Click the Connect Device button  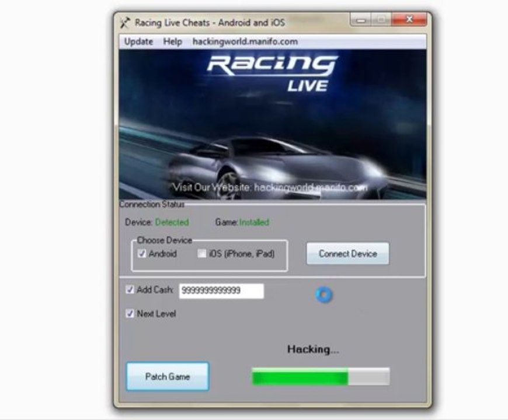347,253
